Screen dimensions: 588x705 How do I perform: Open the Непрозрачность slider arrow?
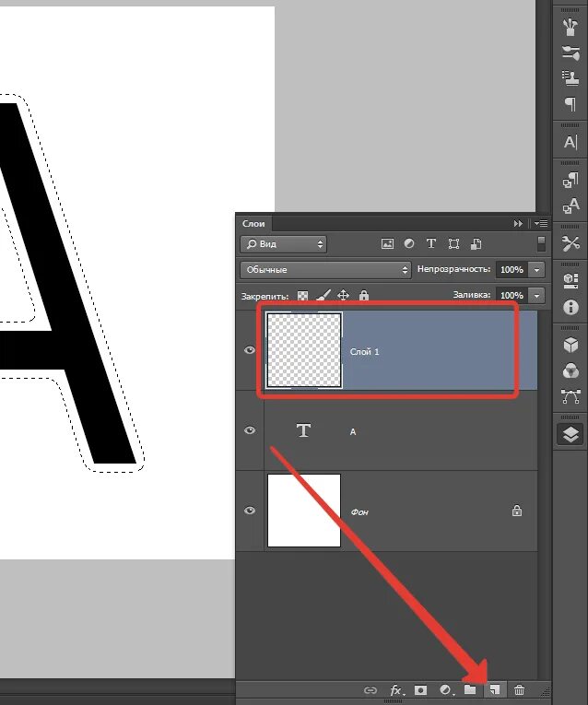pyautogui.click(x=536, y=270)
